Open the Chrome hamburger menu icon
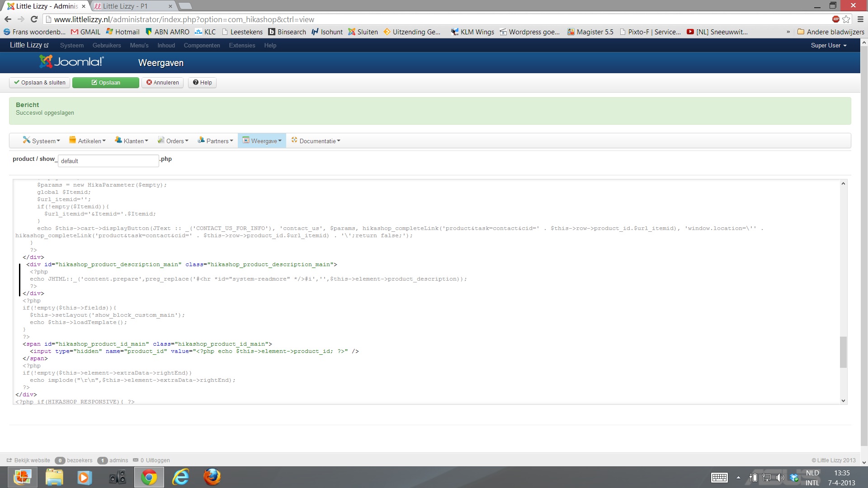The width and height of the screenshot is (868, 488). (x=860, y=19)
